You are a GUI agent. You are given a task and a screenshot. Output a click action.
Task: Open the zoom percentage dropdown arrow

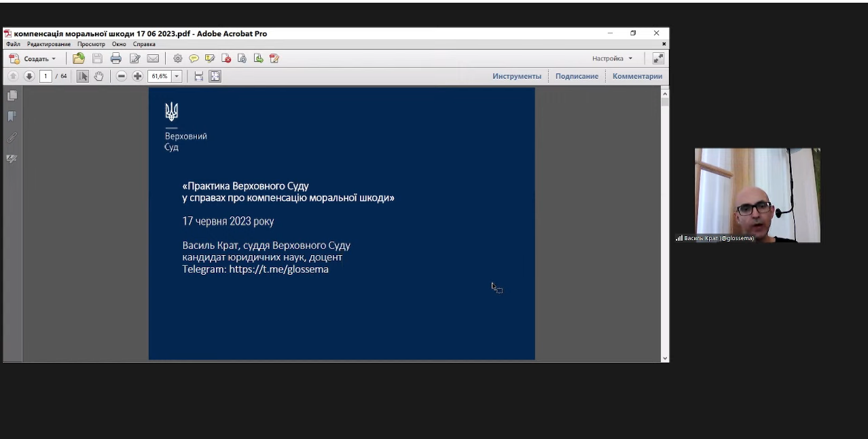pyautogui.click(x=177, y=76)
